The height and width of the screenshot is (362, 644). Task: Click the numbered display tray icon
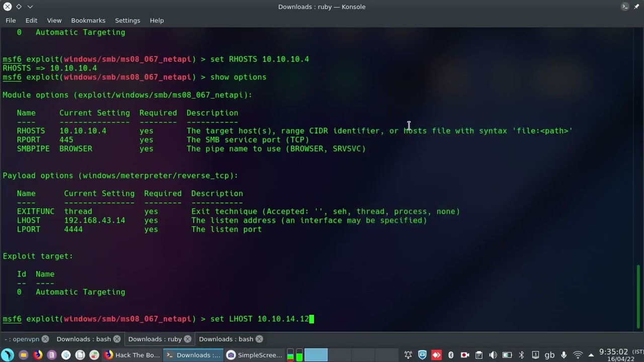pyautogui.click(x=535, y=355)
